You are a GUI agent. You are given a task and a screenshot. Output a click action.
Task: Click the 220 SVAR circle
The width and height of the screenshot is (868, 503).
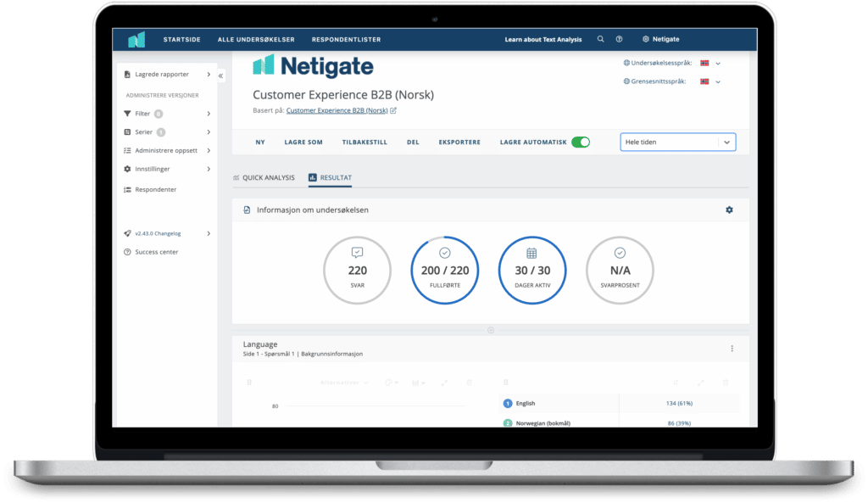(x=357, y=271)
